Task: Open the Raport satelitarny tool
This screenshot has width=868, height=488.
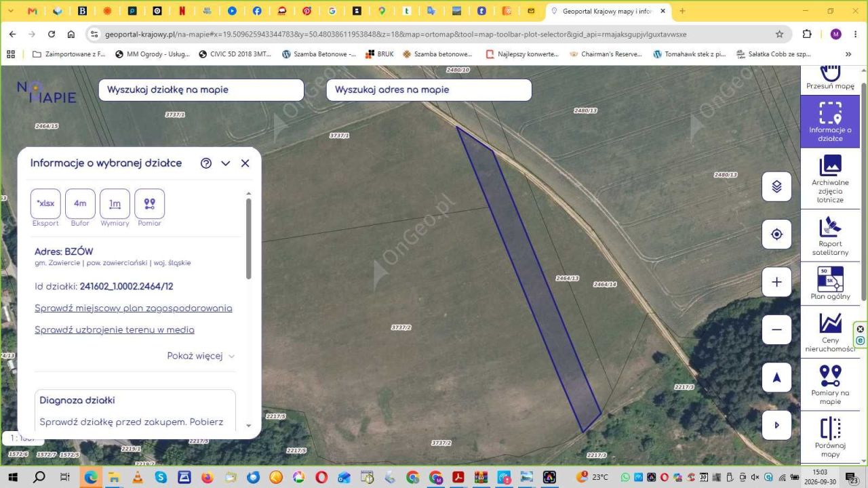Action: click(x=830, y=236)
